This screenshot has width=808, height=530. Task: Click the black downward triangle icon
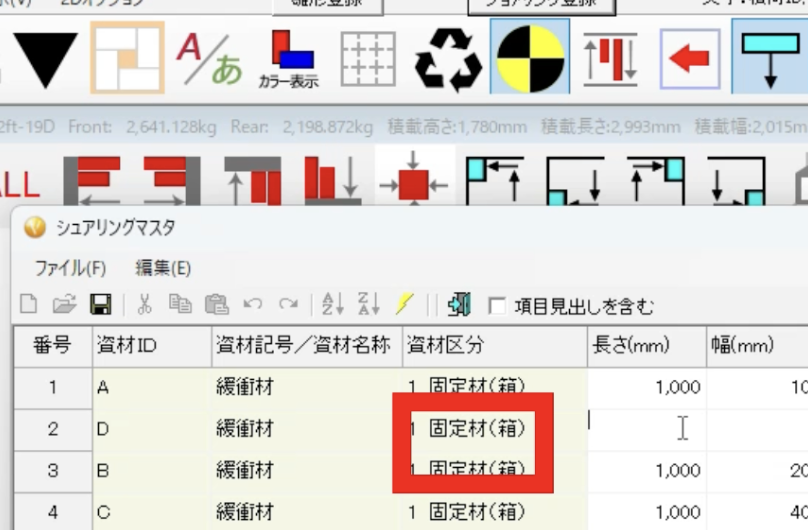pos(45,59)
